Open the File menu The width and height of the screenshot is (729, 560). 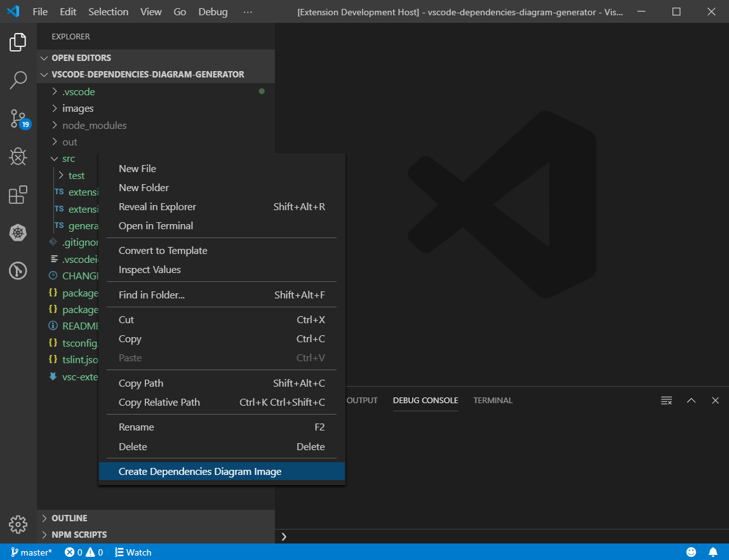[40, 11]
